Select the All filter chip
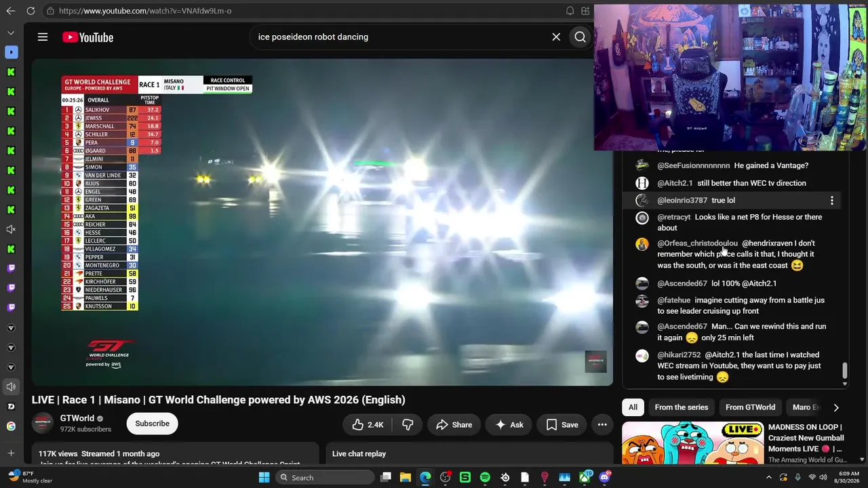Viewport: 868px width, 488px height. tap(633, 407)
